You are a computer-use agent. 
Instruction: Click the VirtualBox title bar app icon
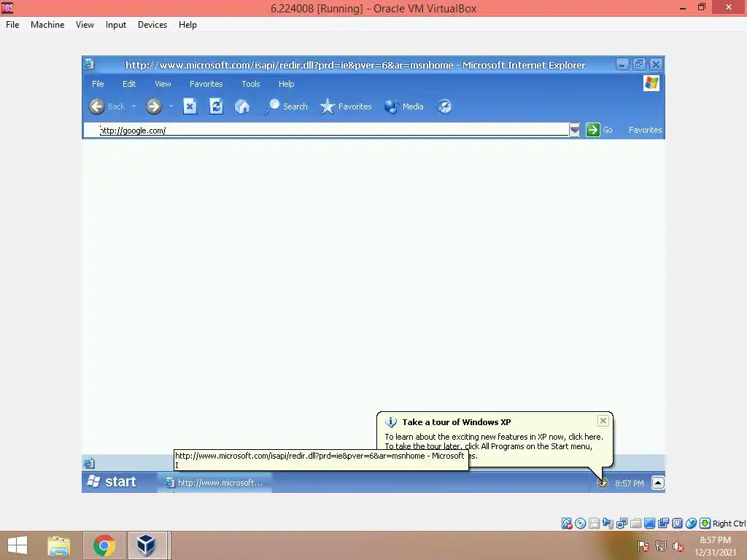coord(7,7)
